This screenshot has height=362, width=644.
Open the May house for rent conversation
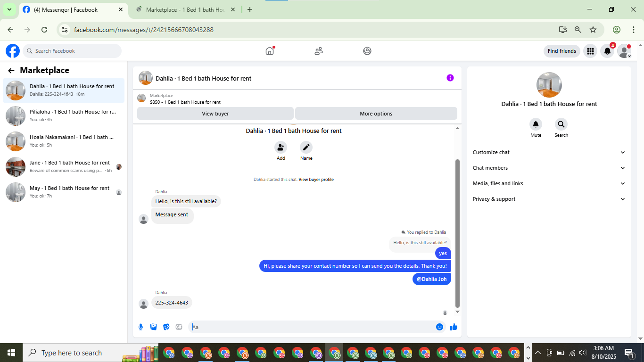[64, 192]
